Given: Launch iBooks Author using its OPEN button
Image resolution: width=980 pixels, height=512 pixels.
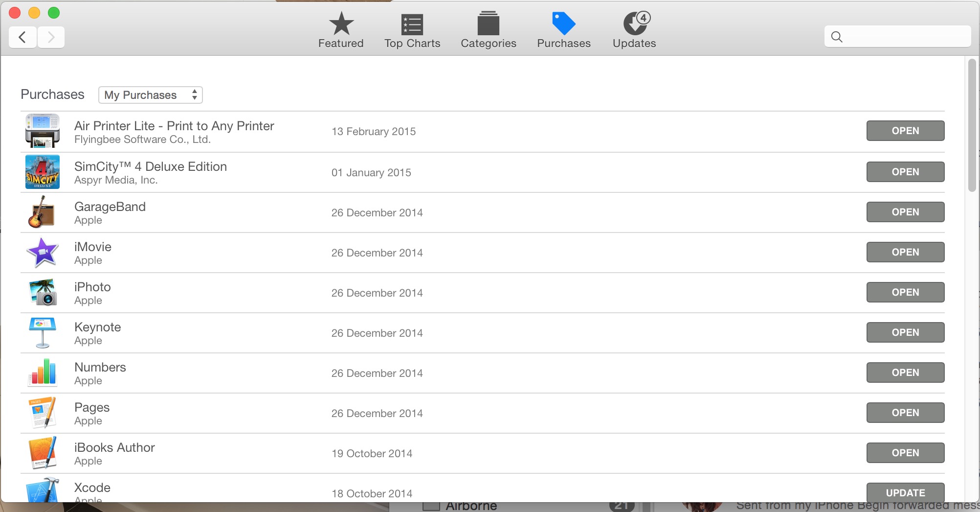Looking at the screenshot, I should (905, 453).
